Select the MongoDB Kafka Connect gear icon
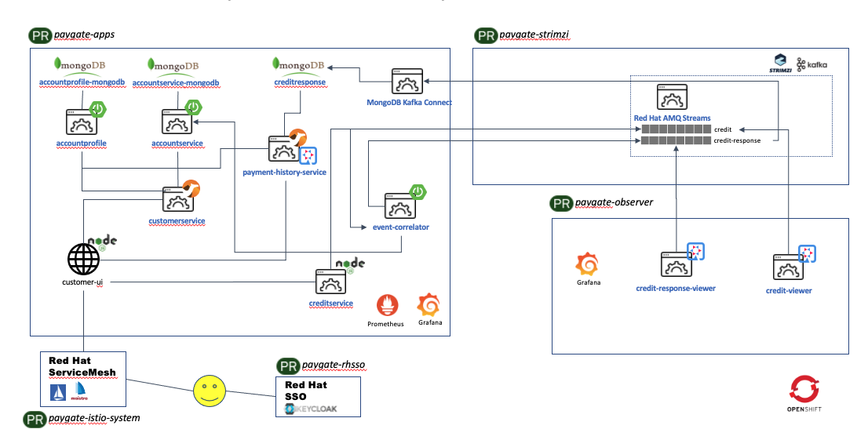The image size is (868, 429). click(407, 82)
